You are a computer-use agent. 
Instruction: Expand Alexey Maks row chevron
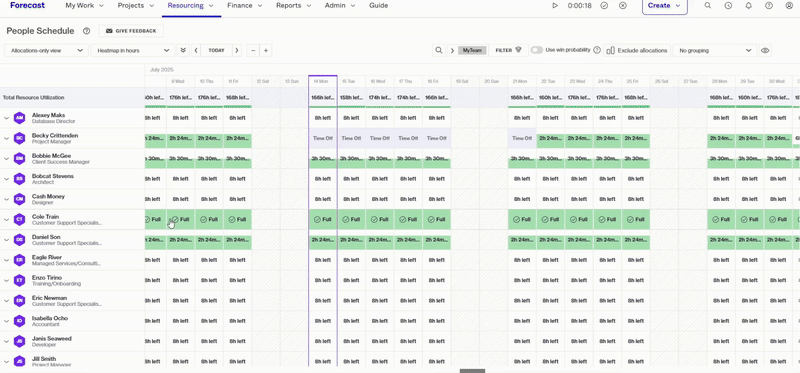[7, 118]
